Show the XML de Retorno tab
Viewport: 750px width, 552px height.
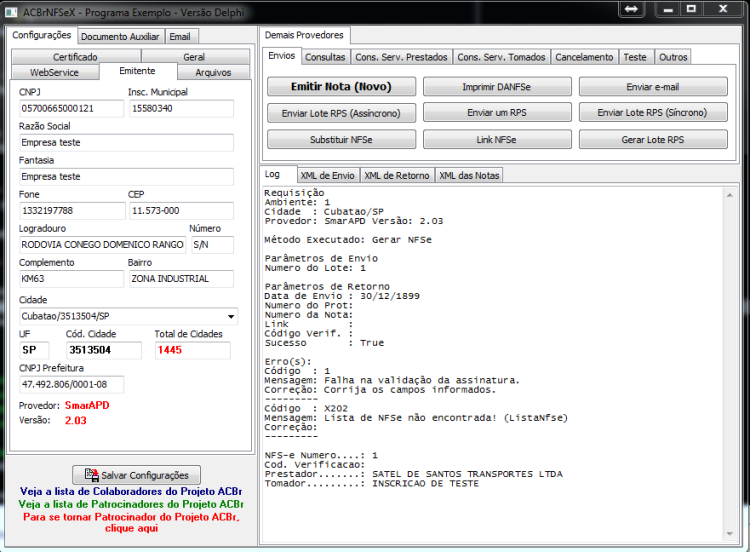[x=397, y=176]
